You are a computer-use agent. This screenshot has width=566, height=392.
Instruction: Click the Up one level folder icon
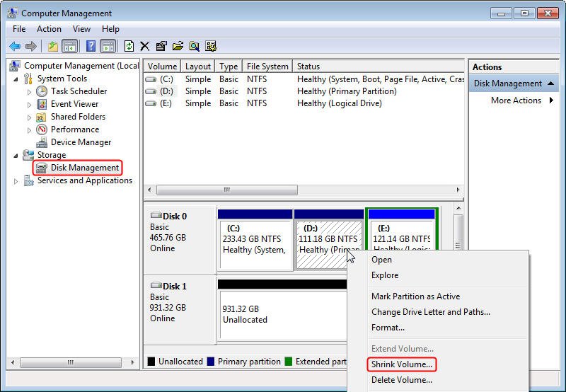pos(53,46)
